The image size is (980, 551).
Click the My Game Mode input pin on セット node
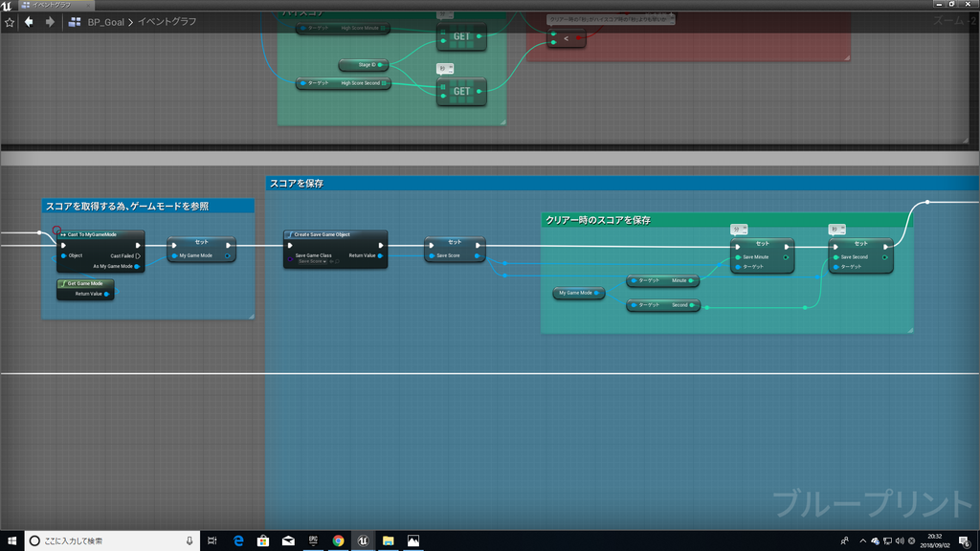(174, 255)
